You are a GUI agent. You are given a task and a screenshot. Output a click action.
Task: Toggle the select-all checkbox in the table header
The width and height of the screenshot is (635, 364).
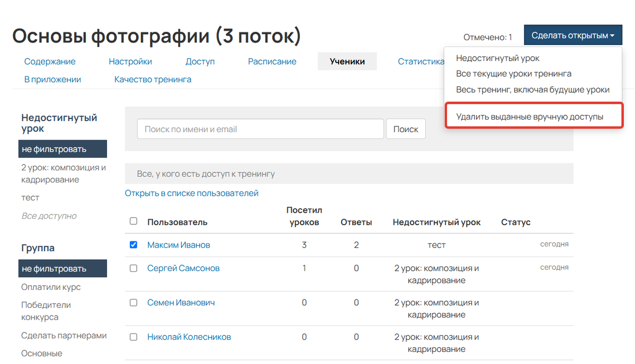tap(134, 221)
